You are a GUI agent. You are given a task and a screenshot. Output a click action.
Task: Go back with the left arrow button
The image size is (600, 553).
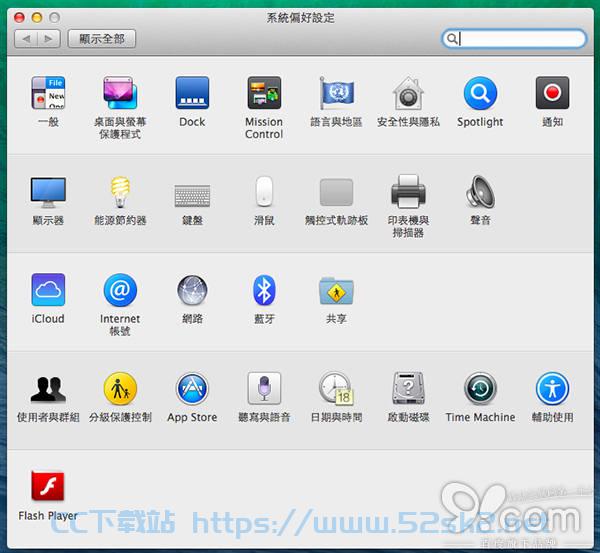point(26,39)
